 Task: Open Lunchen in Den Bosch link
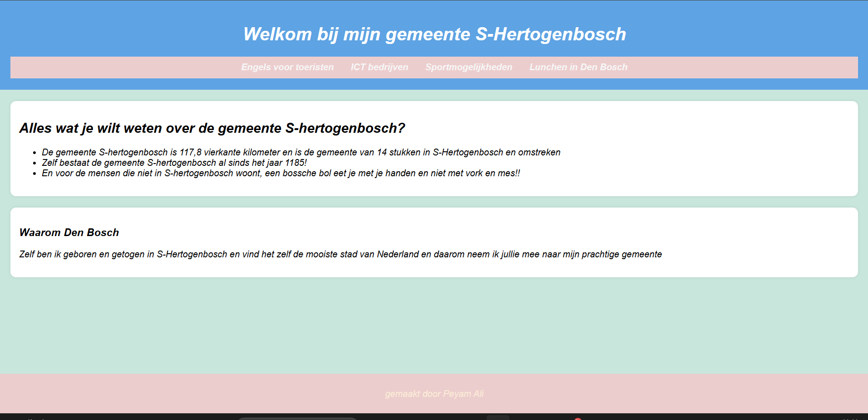(x=578, y=67)
